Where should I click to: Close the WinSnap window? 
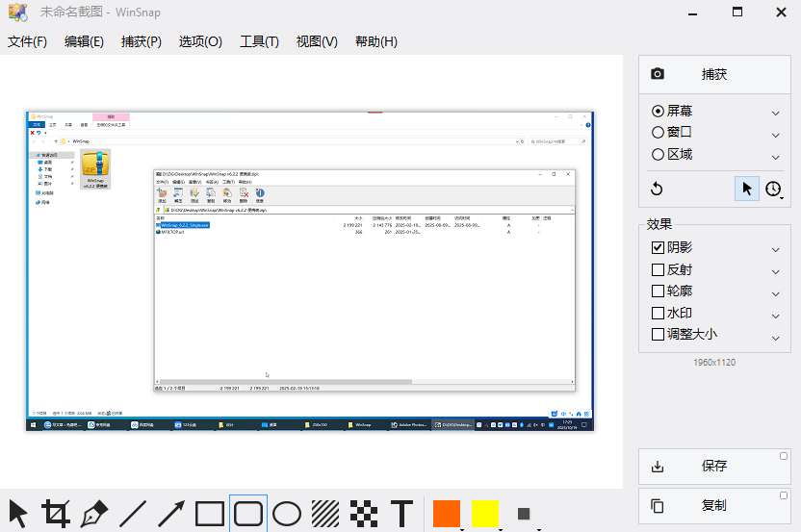(x=781, y=13)
